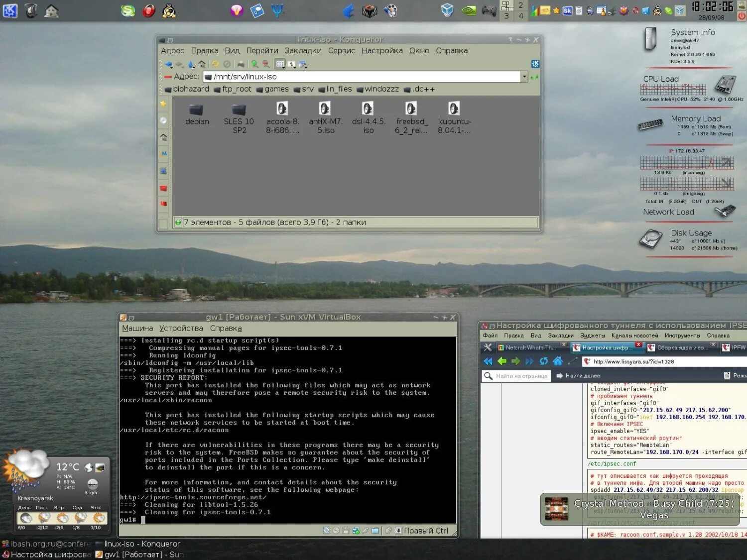Click Opera panel toggle wrench icon
747x560 pixels.
[x=488, y=347]
